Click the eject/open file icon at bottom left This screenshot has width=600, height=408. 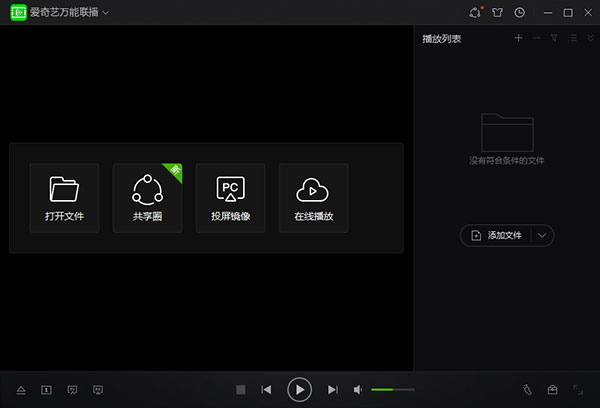[x=20, y=389]
